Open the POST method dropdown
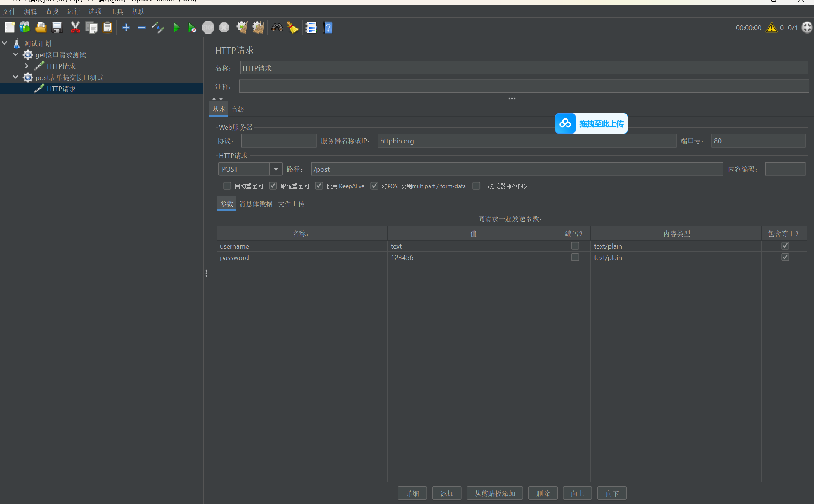This screenshot has height=504, width=814. click(x=276, y=169)
